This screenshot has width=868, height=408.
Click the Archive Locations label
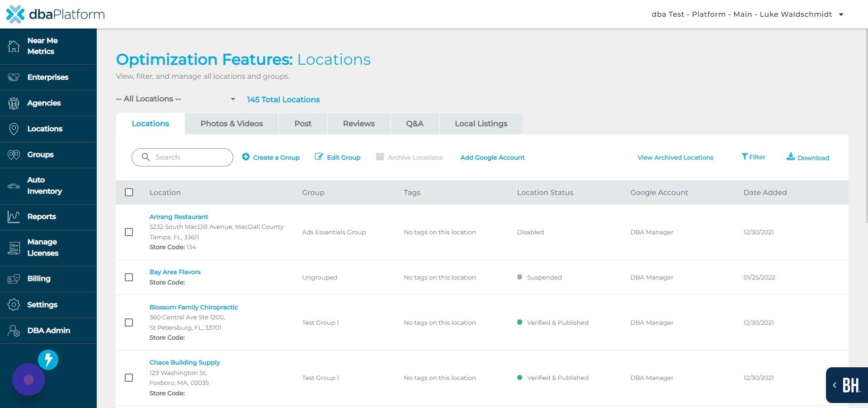click(415, 157)
